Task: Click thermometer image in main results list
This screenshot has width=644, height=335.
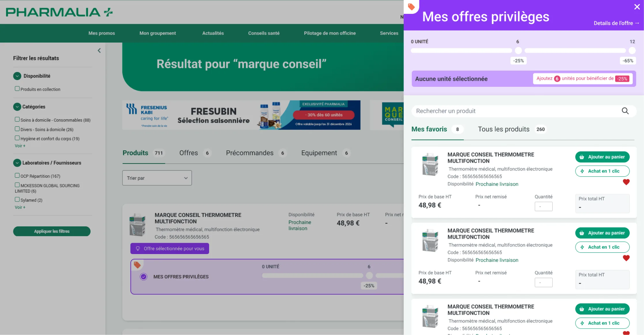Action: 137,225
